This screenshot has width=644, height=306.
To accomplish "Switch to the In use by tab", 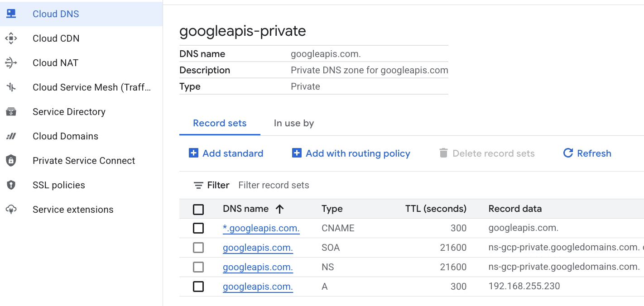I will [x=293, y=123].
